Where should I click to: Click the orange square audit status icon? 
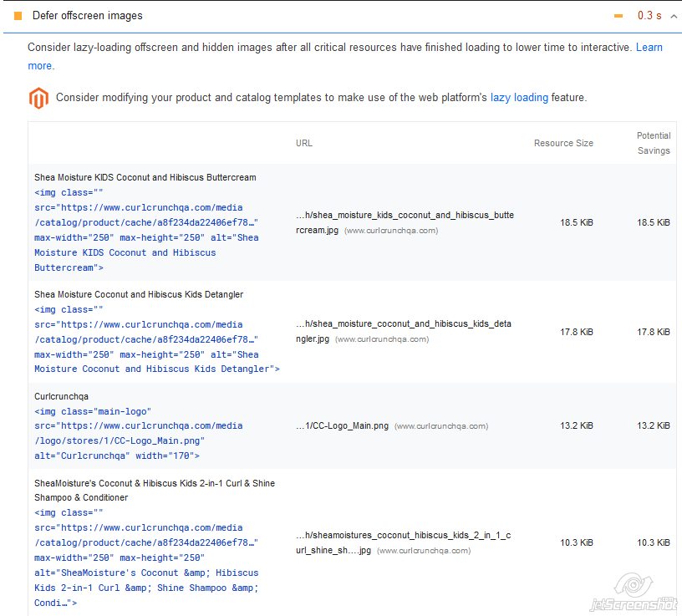point(18,16)
